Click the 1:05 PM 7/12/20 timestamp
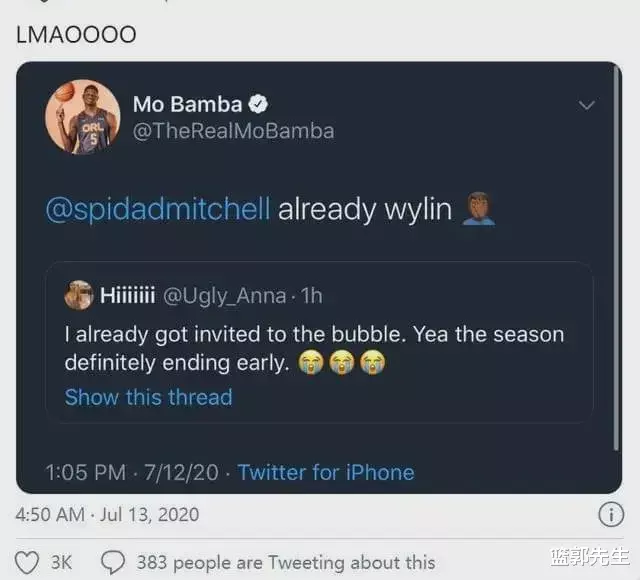 click(x=132, y=473)
